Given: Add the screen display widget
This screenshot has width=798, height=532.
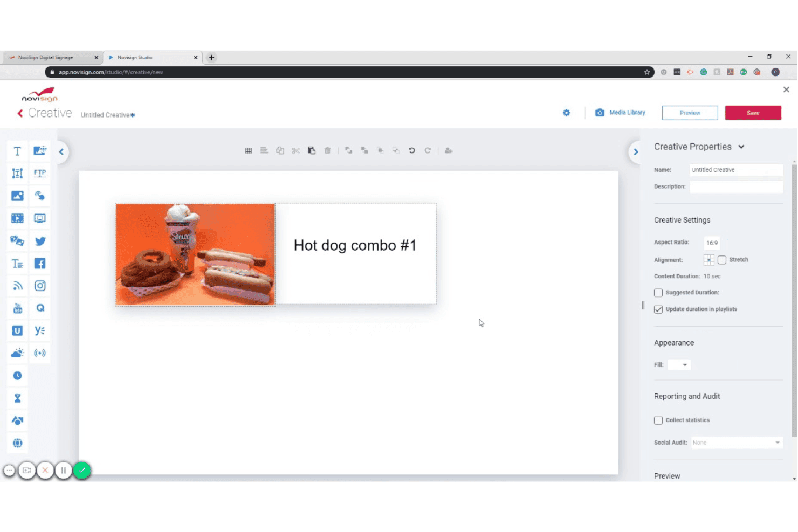Looking at the screenshot, I should 40,218.
